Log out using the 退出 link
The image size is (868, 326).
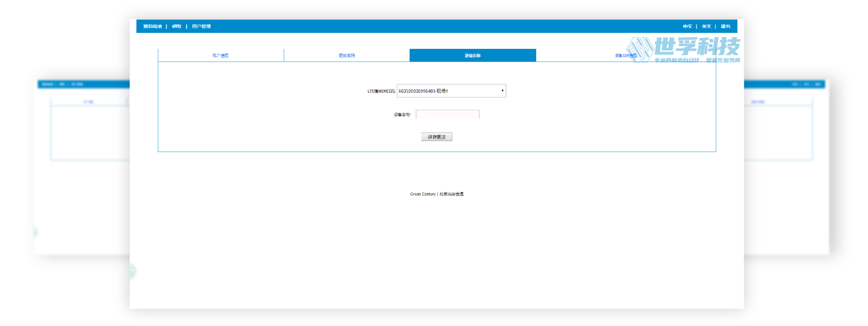(x=726, y=26)
